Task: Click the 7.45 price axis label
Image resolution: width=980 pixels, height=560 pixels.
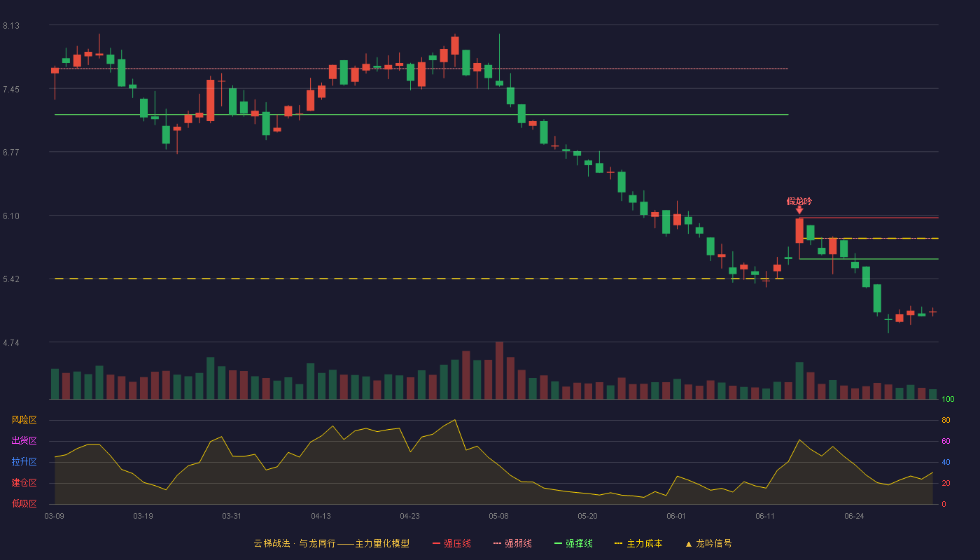Action: click(x=11, y=90)
